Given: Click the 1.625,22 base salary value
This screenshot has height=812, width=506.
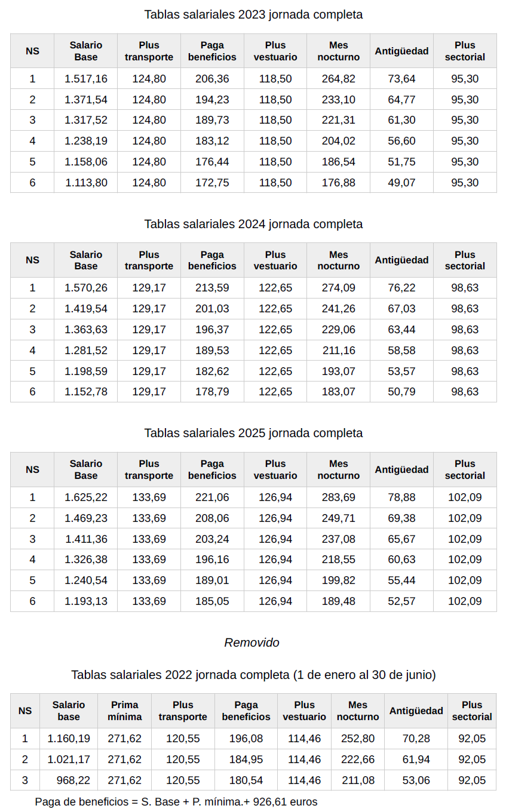Looking at the screenshot, I should pyautogui.click(x=86, y=497).
